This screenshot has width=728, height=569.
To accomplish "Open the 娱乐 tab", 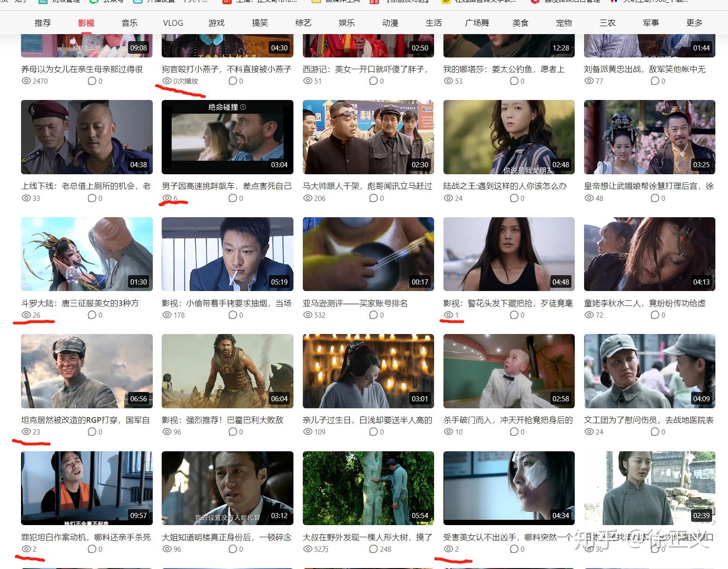I will click(x=347, y=23).
